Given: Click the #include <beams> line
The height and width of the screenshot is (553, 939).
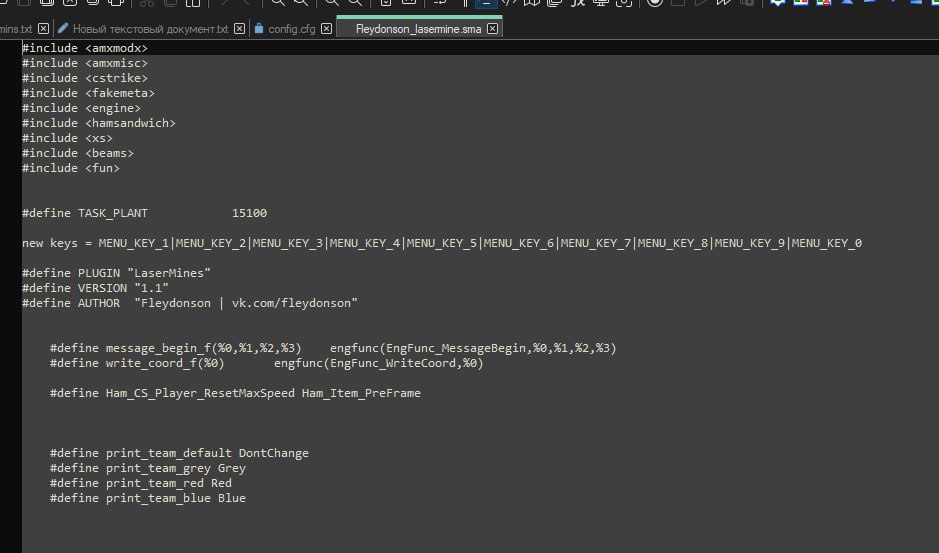Looking at the screenshot, I should [78, 153].
